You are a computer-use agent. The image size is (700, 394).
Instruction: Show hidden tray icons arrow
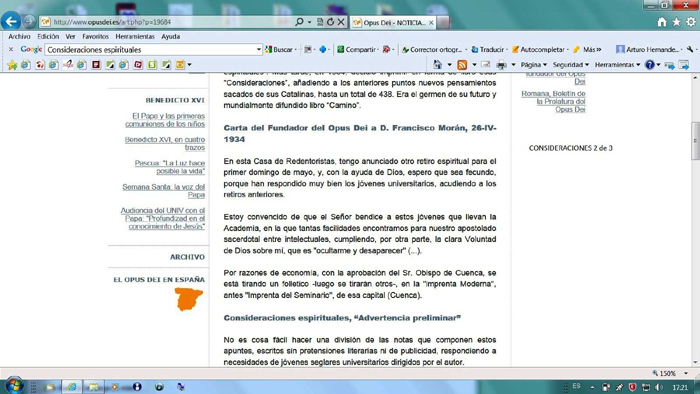[x=592, y=387]
